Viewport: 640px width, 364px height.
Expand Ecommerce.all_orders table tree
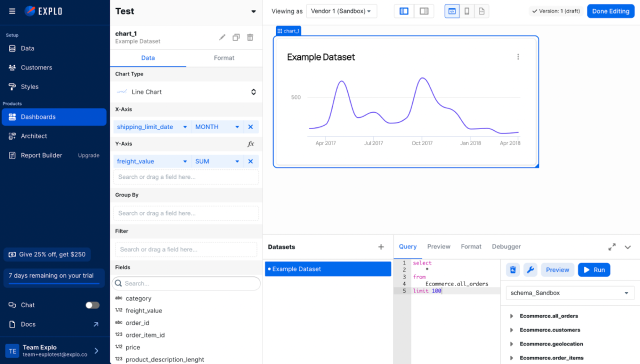coord(511,316)
